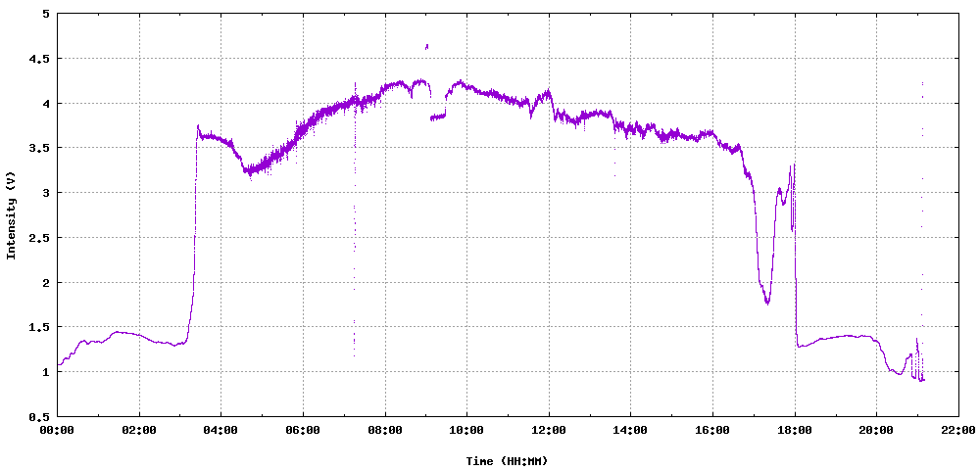Click the x-axis tick label 10:00
This screenshot has height=470, width=980.
tap(466, 430)
